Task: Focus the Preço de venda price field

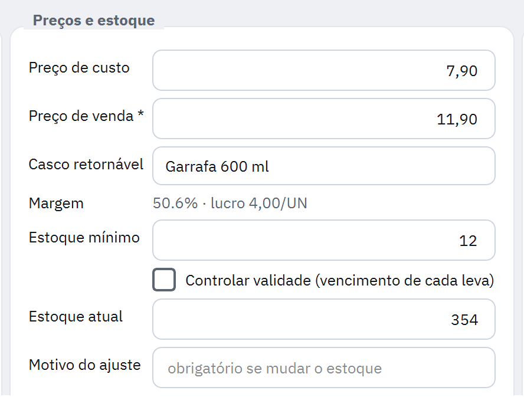Action: coord(323,119)
